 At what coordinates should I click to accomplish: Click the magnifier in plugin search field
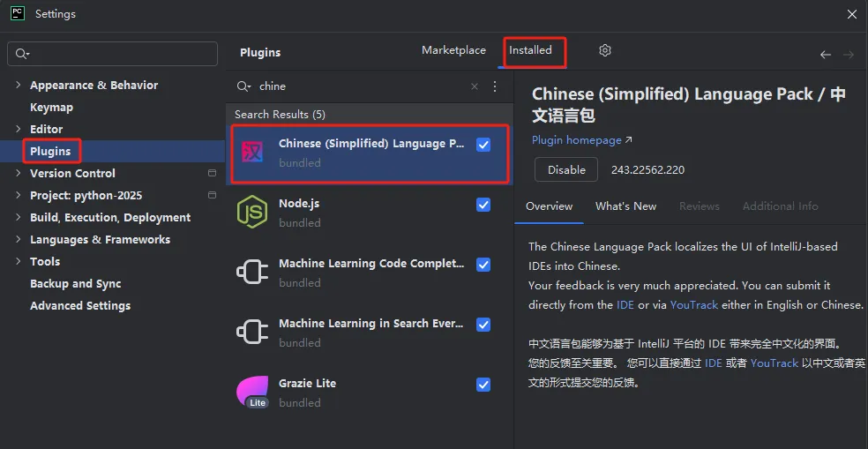pyautogui.click(x=243, y=86)
